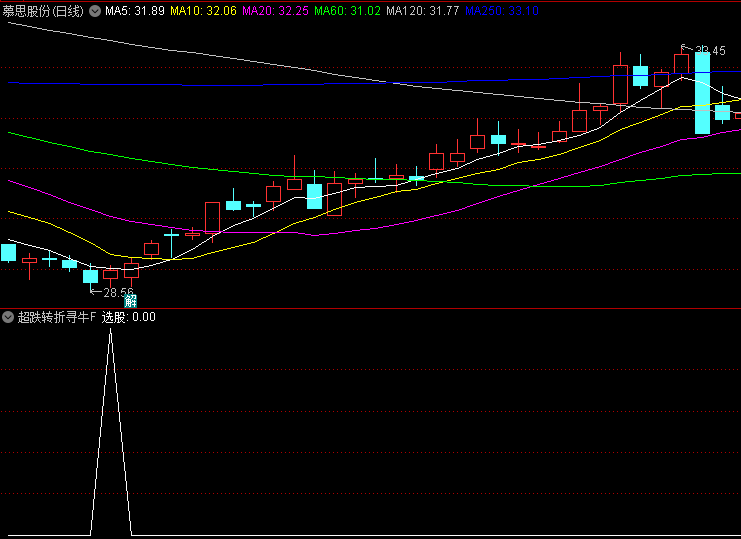Viewport: 741px width, 539px height.
Task: Select the MA60: 31.02 label
Action: click(x=347, y=11)
